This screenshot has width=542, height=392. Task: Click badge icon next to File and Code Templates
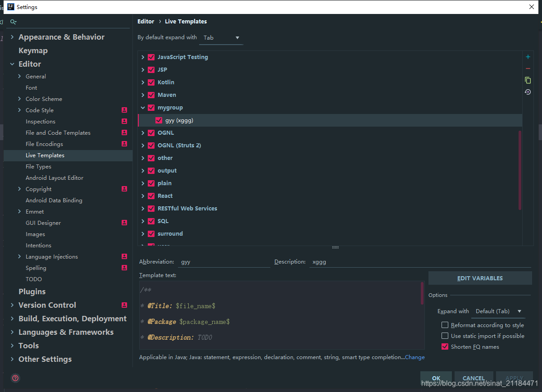click(124, 132)
